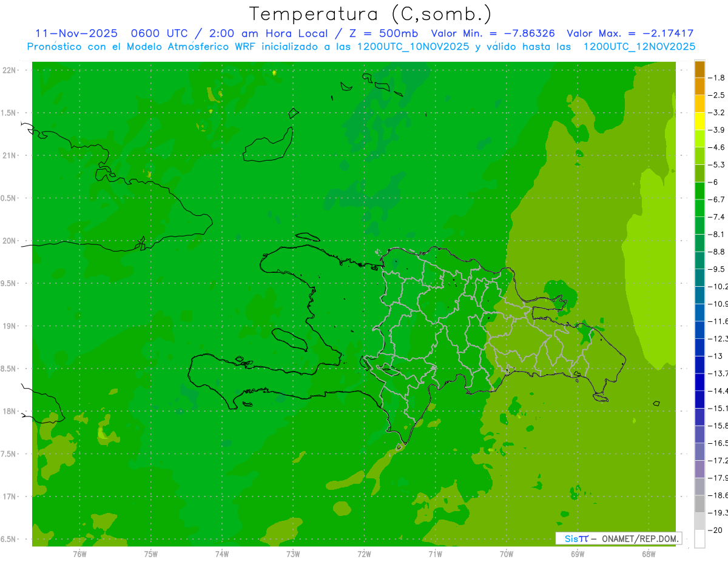This screenshot has height=562, width=728.
Task: Click the "Valor Min. = -7.86326" readout
Action: click(493, 34)
